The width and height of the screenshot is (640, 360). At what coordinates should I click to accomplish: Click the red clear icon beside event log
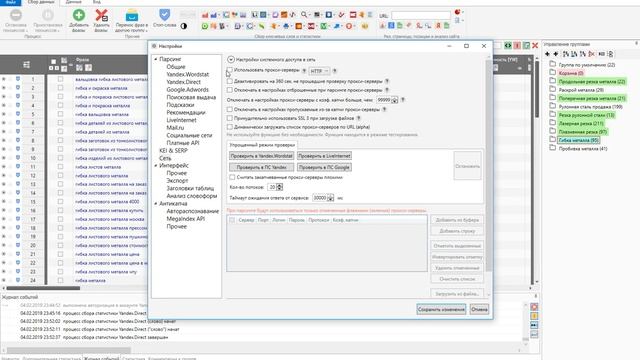point(534,307)
